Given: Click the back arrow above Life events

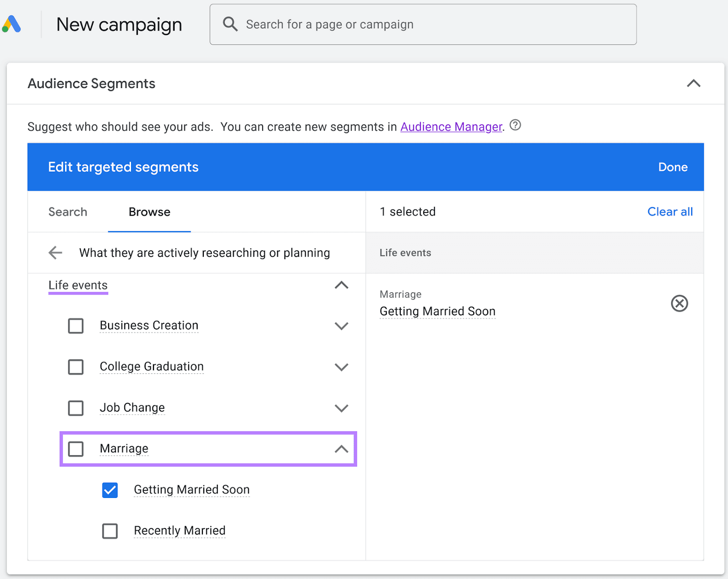Looking at the screenshot, I should pos(55,253).
